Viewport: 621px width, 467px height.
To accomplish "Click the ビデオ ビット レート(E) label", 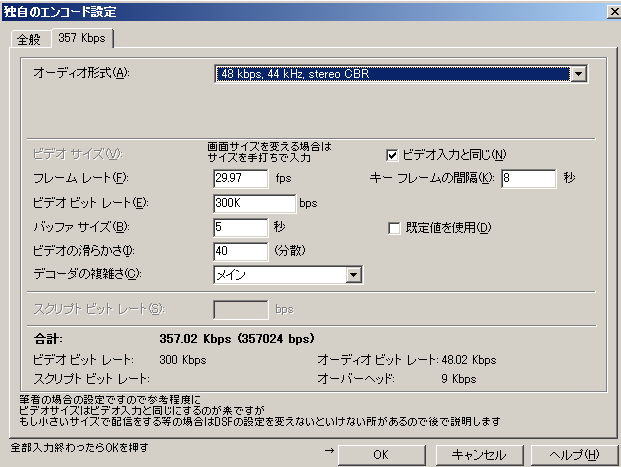I will coord(91,203).
